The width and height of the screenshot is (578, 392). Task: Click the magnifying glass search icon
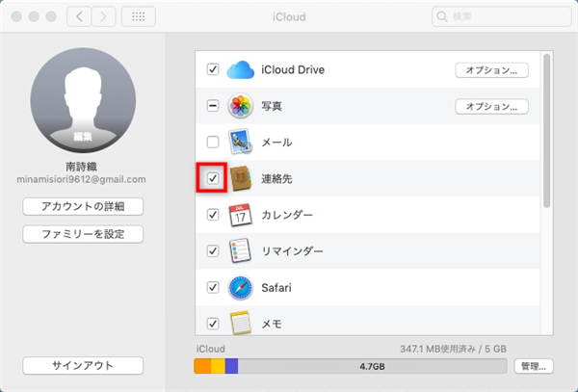[441, 16]
